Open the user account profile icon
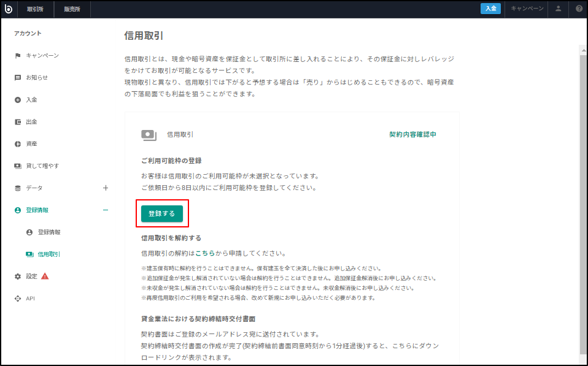 click(558, 9)
